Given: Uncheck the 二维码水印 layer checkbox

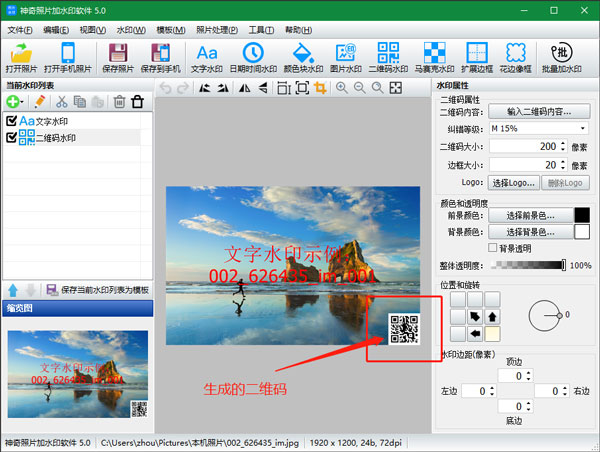Looking at the screenshot, I should click(11, 137).
